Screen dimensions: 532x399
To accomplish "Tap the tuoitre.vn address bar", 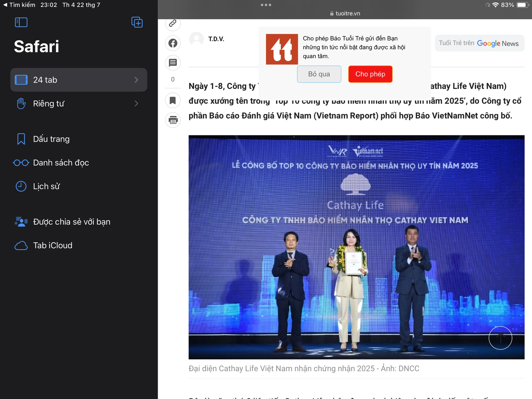I will [x=345, y=13].
